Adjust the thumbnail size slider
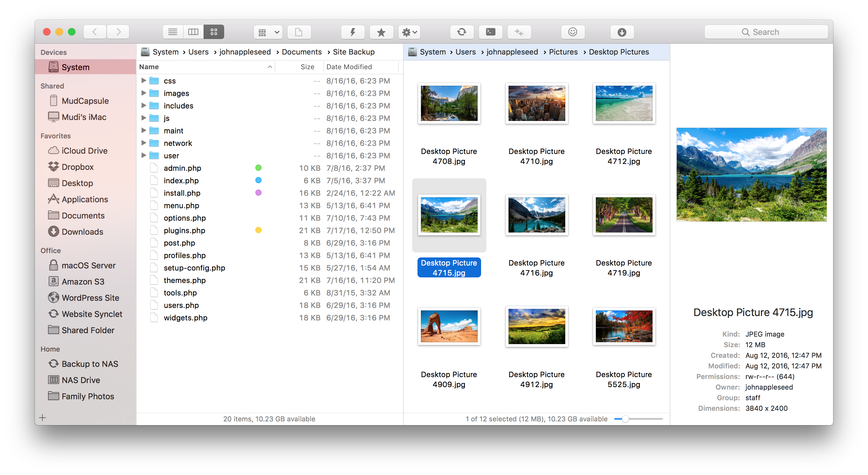Screen dimensions: 868x475 [626, 419]
